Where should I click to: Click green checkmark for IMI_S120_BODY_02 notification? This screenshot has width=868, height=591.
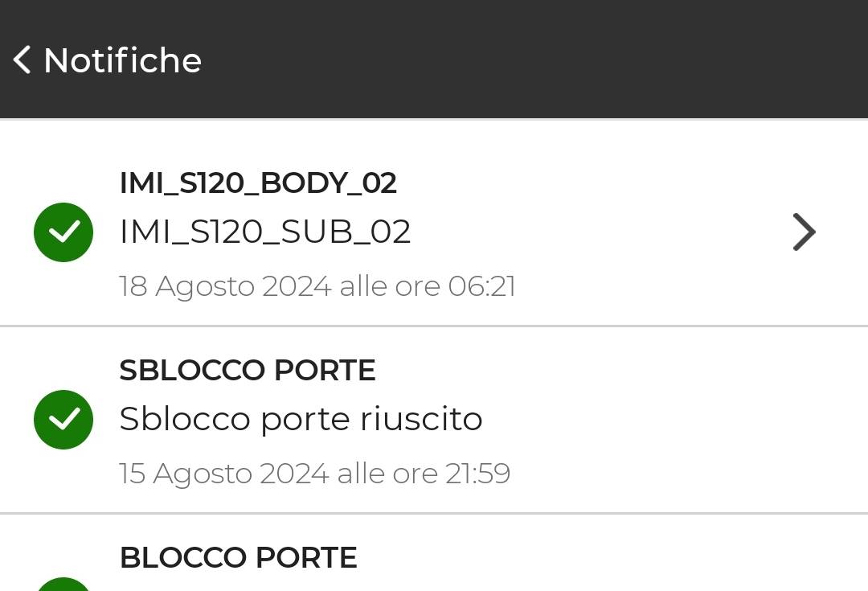[63, 232]
